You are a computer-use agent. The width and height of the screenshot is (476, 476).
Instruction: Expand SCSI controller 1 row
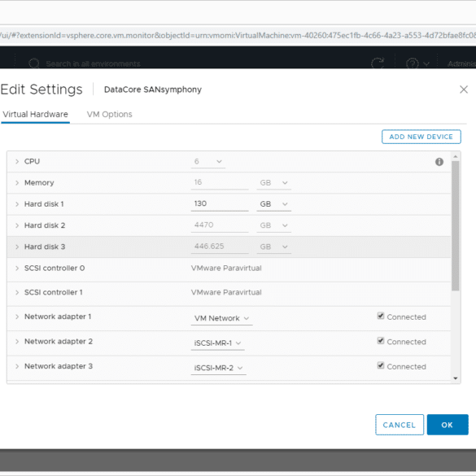[17, 292]
